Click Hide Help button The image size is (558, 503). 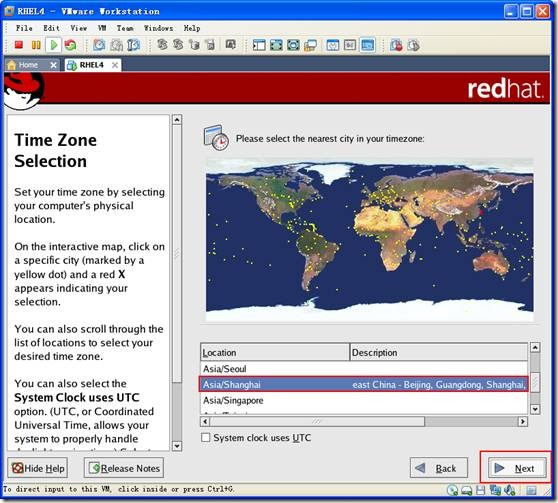point(38,468)
